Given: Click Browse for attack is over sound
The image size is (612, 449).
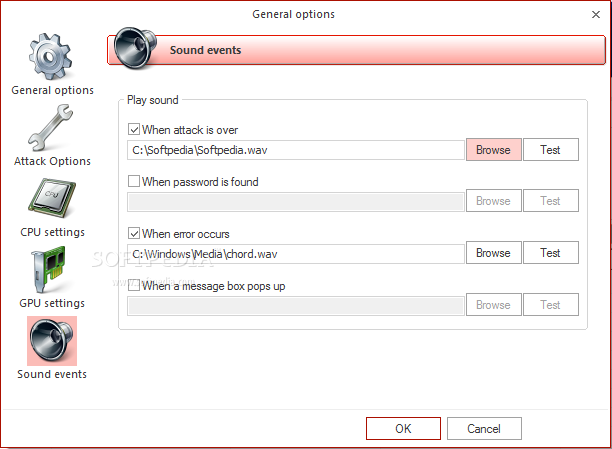Looking at the screenshot, I should 493,150.
